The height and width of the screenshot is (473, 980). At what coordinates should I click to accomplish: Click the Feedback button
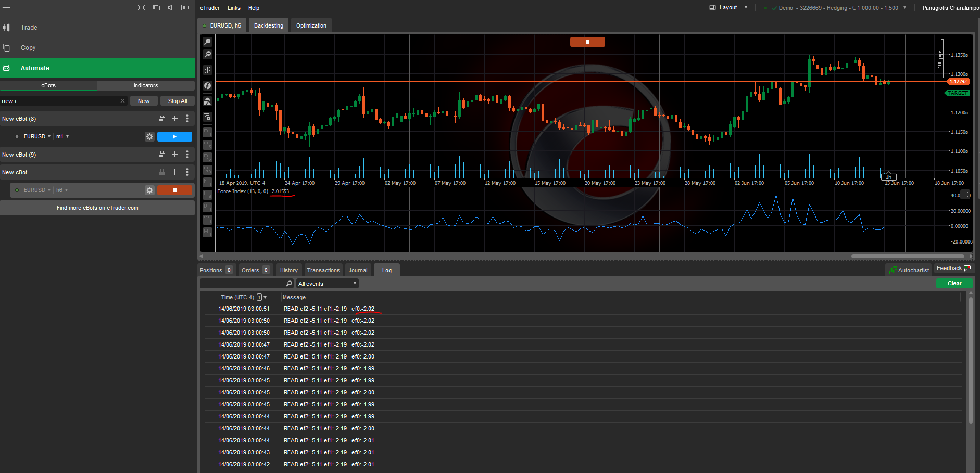(953, 269)
